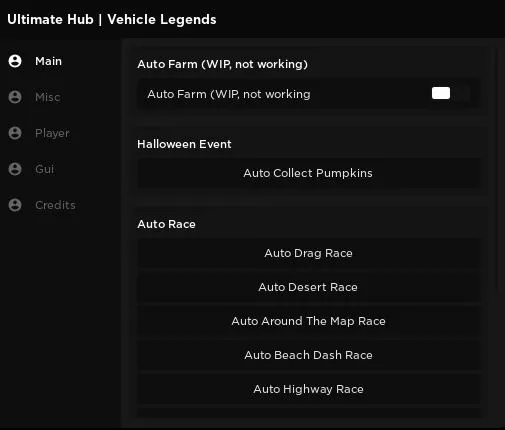
Task: Activate Auto Around The Map Race
Action: click(309, 321)
